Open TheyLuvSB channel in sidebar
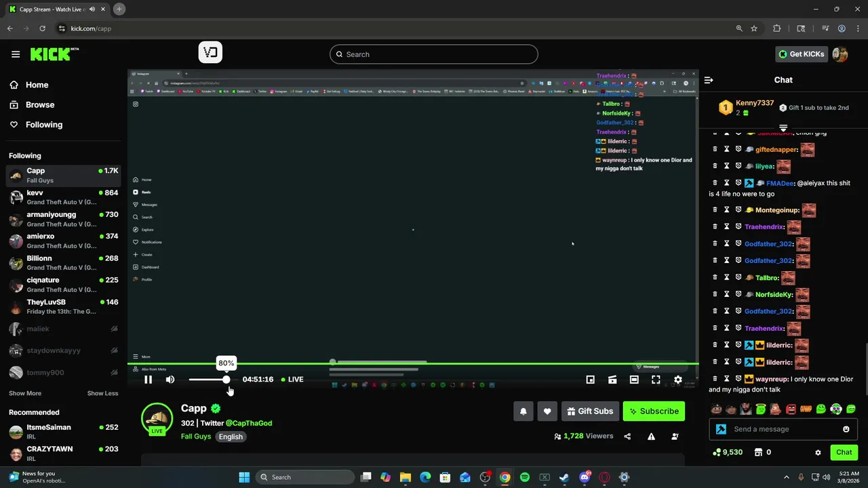The height and width of the screenshot is (488, 868). [x=64, y=306]
